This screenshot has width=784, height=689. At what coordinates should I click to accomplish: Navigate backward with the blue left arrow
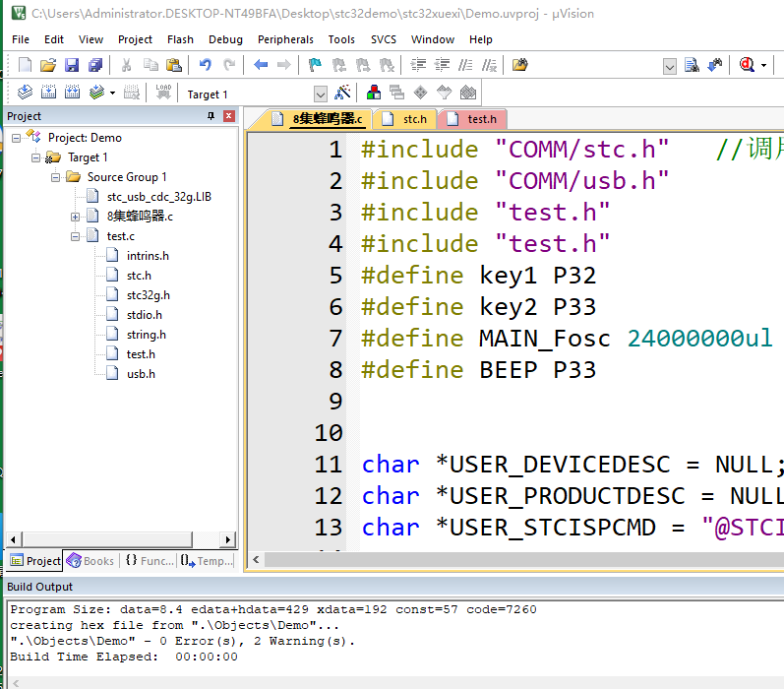pos(261,65)
